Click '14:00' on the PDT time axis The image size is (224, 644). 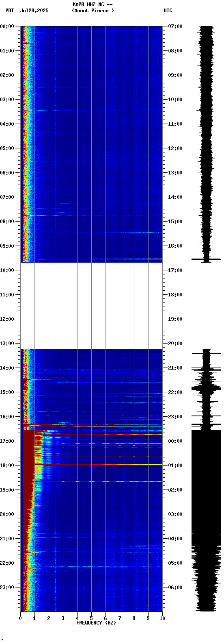[7, 368]
